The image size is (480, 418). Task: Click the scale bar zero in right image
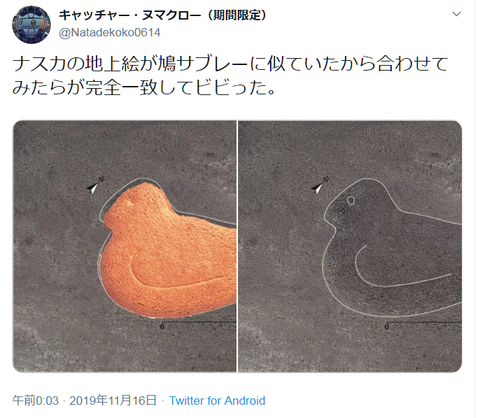tap(387, 327)
